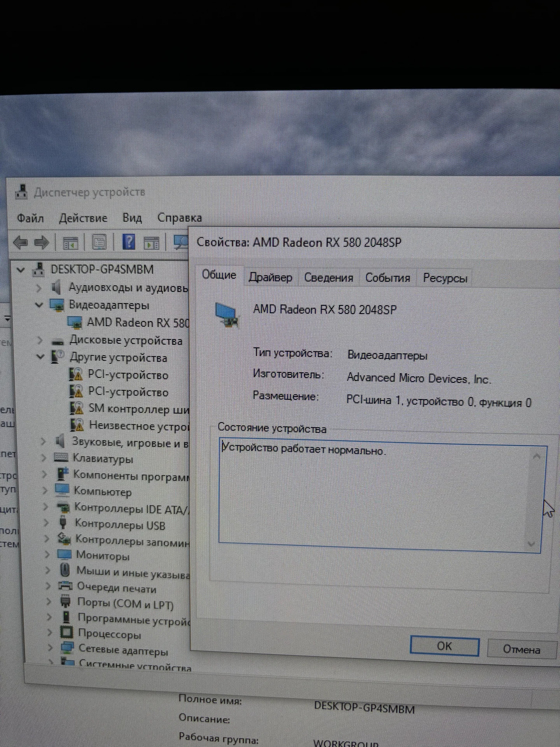The width and height of the screenshot is (560, 747).
Task: Click the Рабочая группа label in System window
Action: click(x=219, y=738)
